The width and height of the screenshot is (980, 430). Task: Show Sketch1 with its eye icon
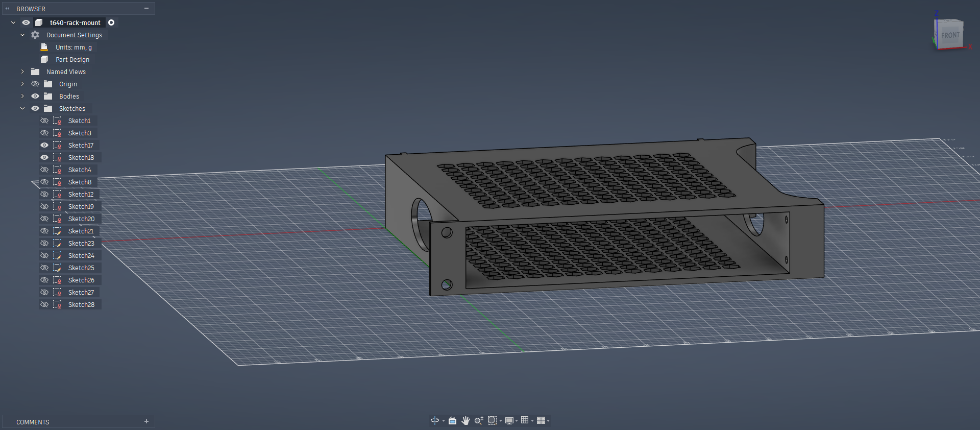pyautogui.click(x=44, y=121)
